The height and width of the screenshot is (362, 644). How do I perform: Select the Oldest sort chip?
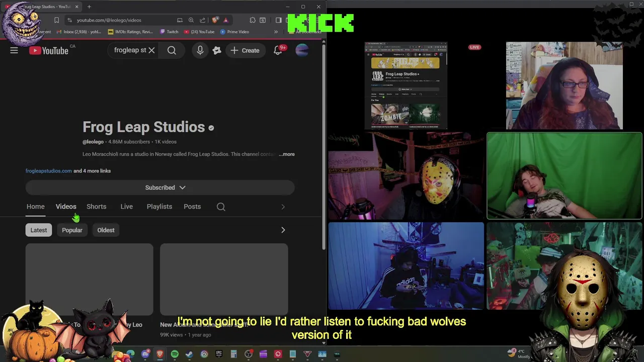[x=106, y=230]
